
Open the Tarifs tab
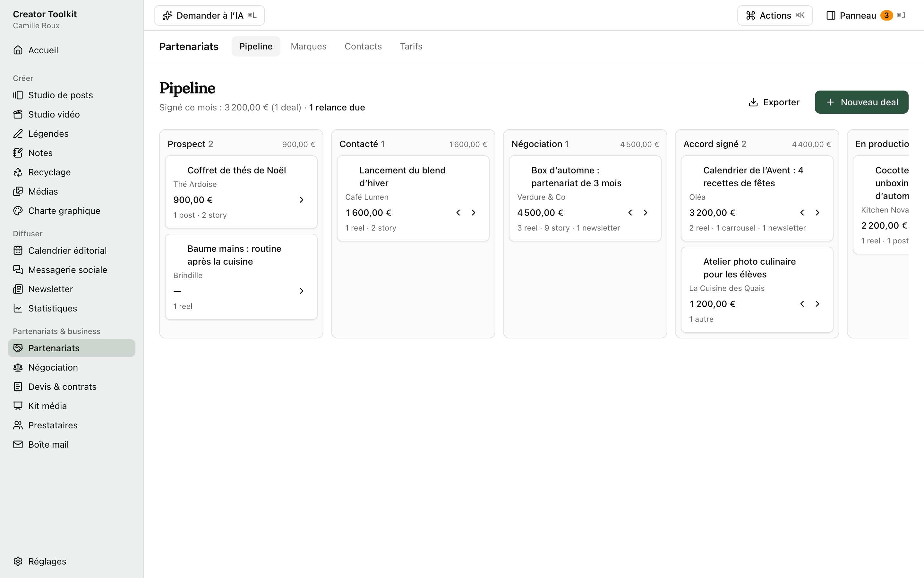coord(411,46)
